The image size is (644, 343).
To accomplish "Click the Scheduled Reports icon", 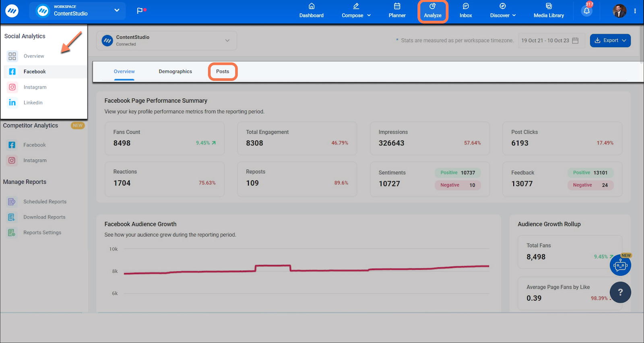I will (x=12, y=202).
